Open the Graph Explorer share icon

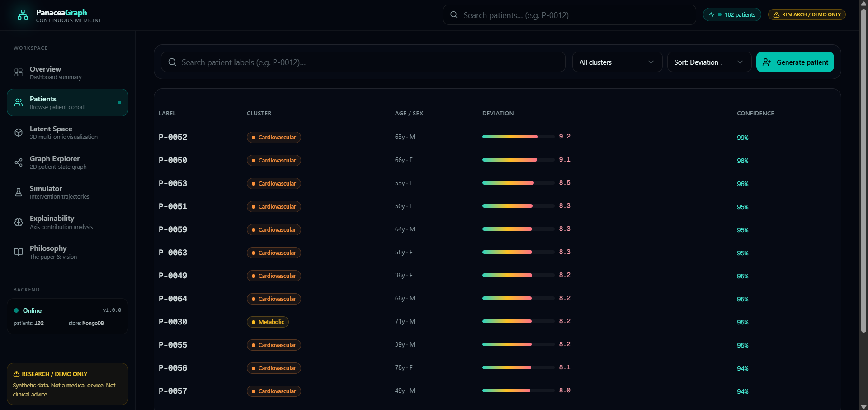pos(19,162)
